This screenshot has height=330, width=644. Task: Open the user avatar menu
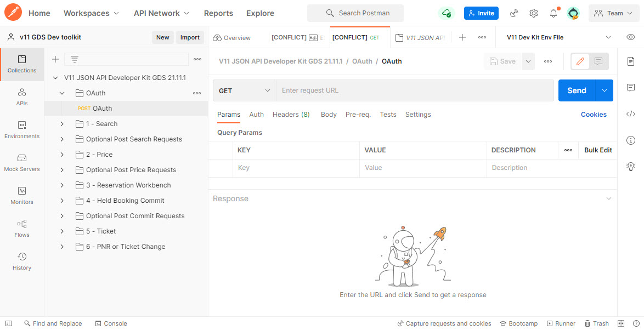point(573,13)
